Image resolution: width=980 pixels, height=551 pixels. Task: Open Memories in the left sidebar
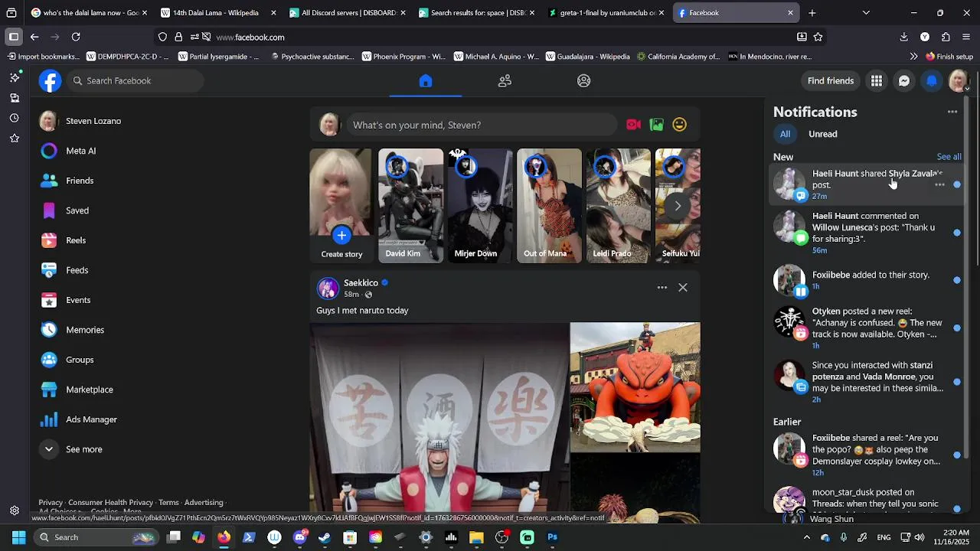point(85,330)
